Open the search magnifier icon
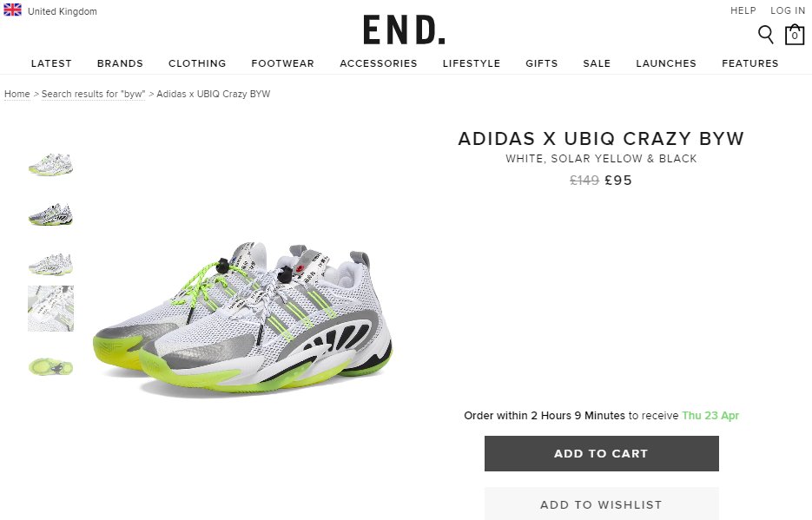812x520 pixels. (765, 35)
